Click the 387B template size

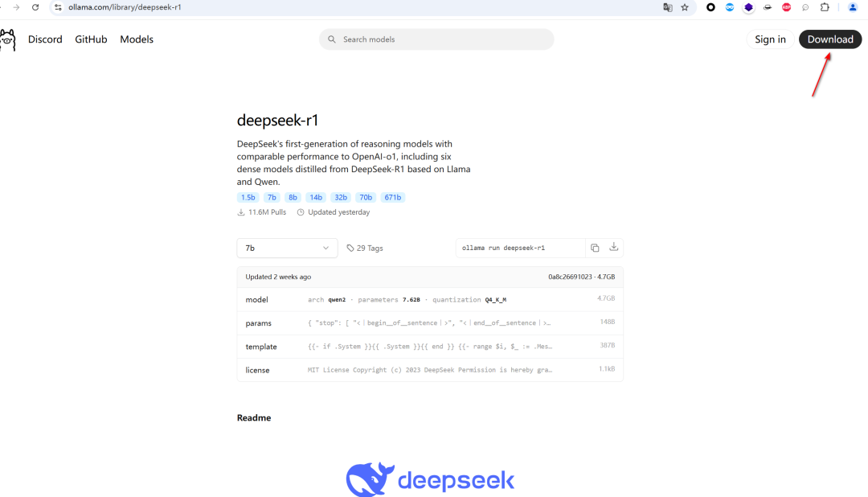608,345
